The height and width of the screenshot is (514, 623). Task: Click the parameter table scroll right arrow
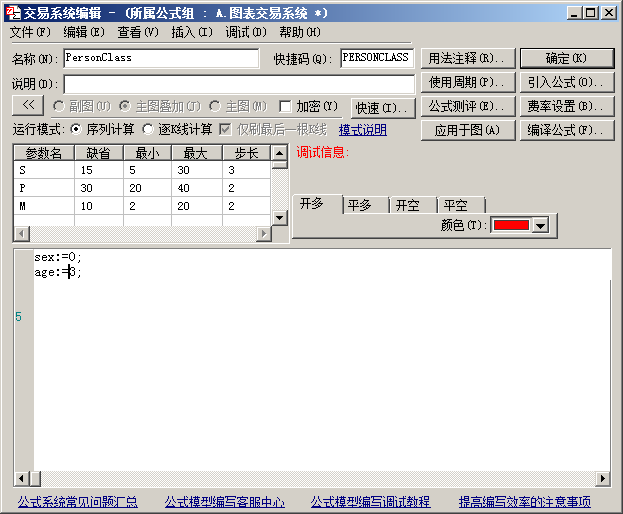pyautogui.click(x=264, y=234)
